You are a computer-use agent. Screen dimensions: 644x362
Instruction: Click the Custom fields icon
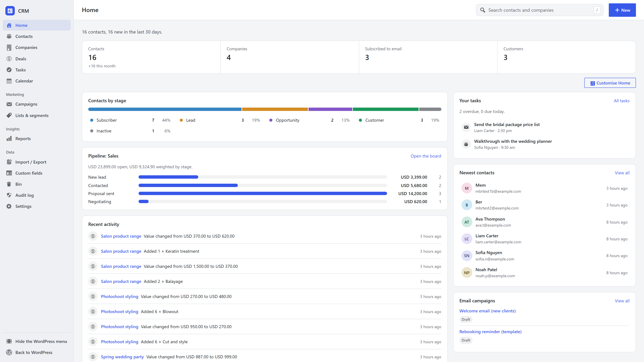[9, 173]
